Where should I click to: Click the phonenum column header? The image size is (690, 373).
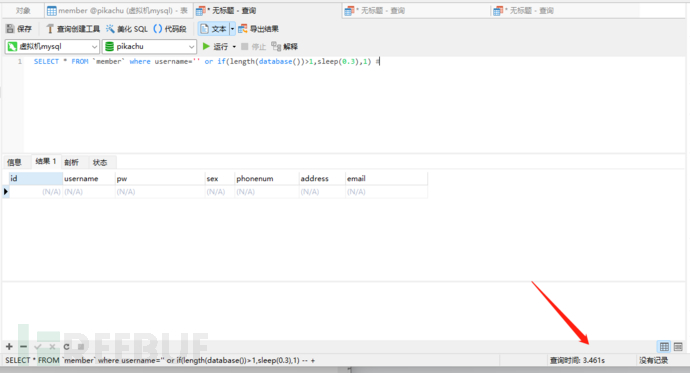[267, 178]
